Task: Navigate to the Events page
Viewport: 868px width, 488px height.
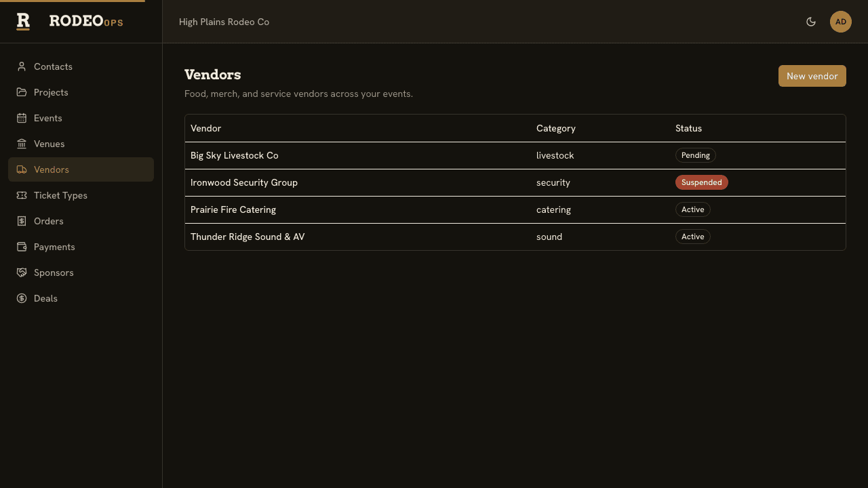Action: [x=81, y=118]
